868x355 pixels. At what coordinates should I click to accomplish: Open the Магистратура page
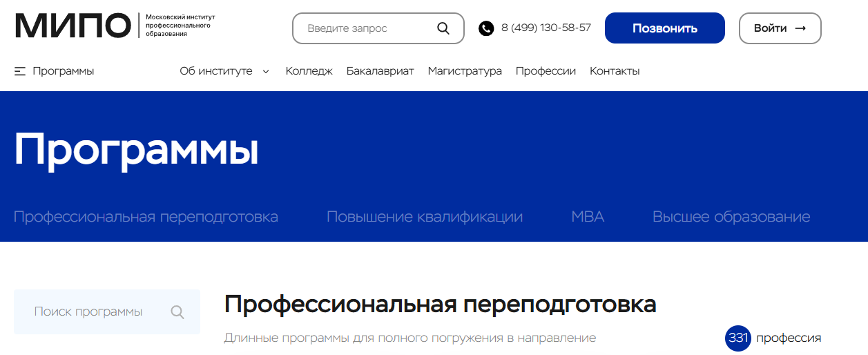pos(465,71)
